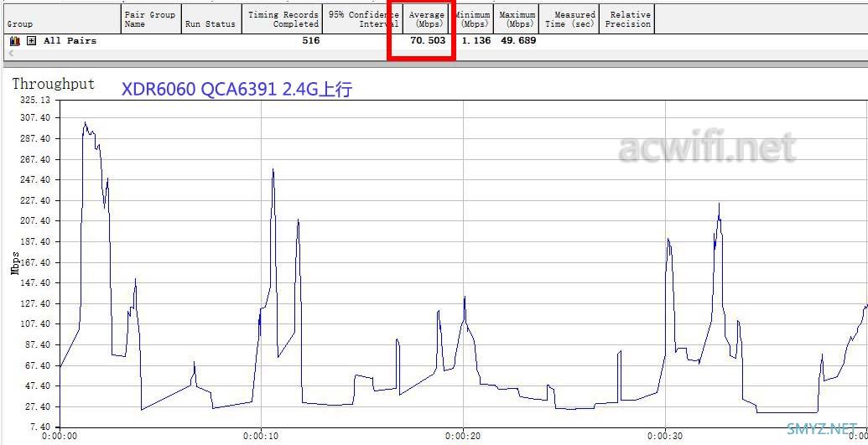Click the Minimum (Mbps) column header
Screen dimensions: 868x445
click(472, 19)
